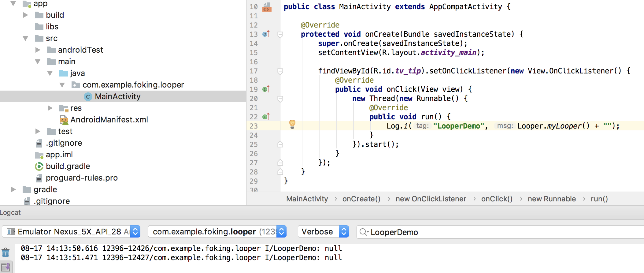Image resolution: width=644 pixels, height=273 pixels.
Task: Click the "LooperDemo" string in line 23
Action: tap(458, 126)
